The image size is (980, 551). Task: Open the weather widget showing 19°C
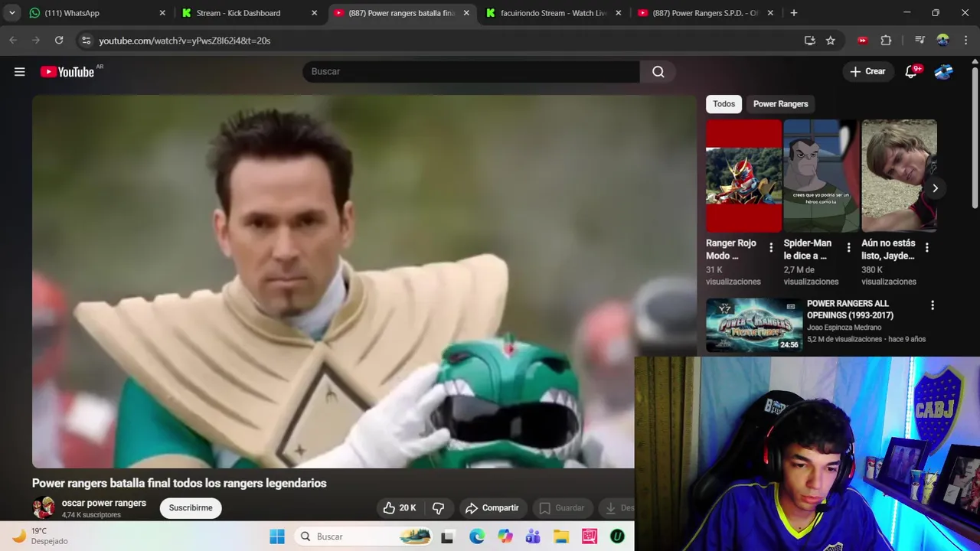click(x=41, y=536)
